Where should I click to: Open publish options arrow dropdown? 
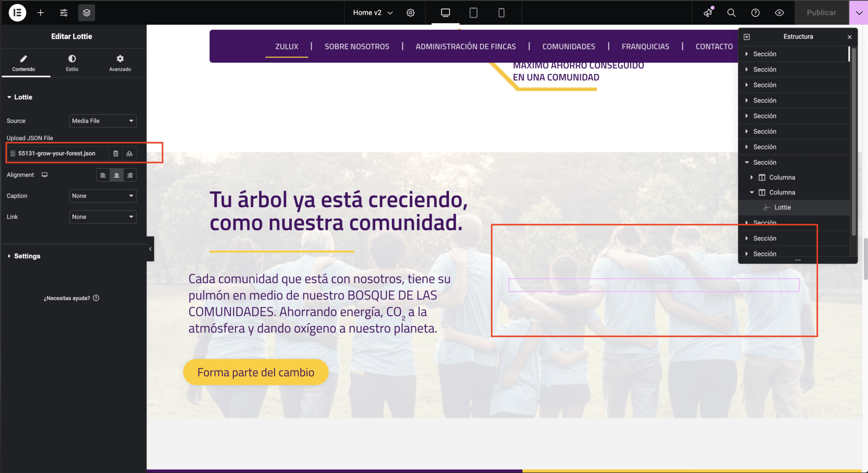[859, 13]
